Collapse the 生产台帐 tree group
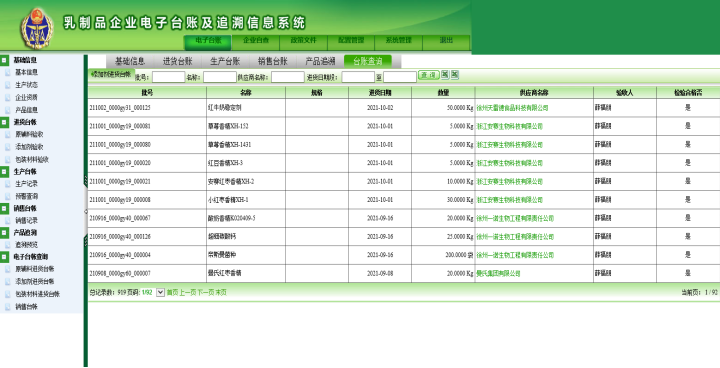The image size is (720, 368). click(4, 172)
